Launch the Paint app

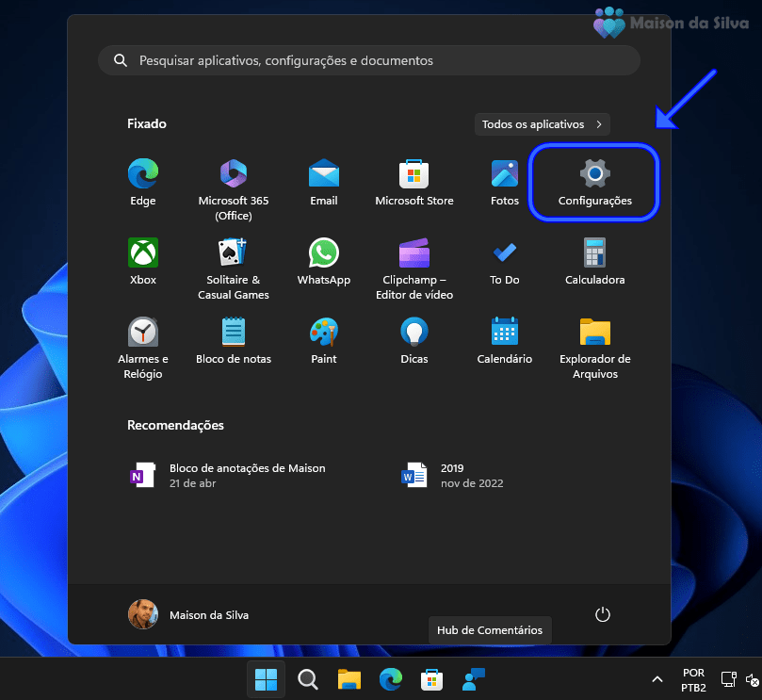[324, 341]
